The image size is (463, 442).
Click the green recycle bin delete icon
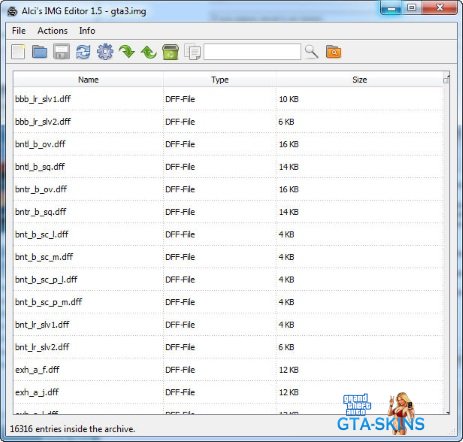170,52
